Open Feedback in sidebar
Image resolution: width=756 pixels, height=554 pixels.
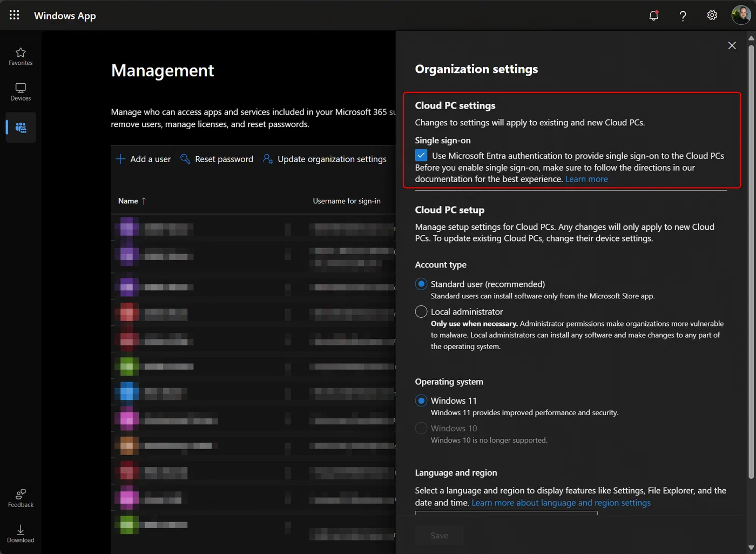[21, 498]
